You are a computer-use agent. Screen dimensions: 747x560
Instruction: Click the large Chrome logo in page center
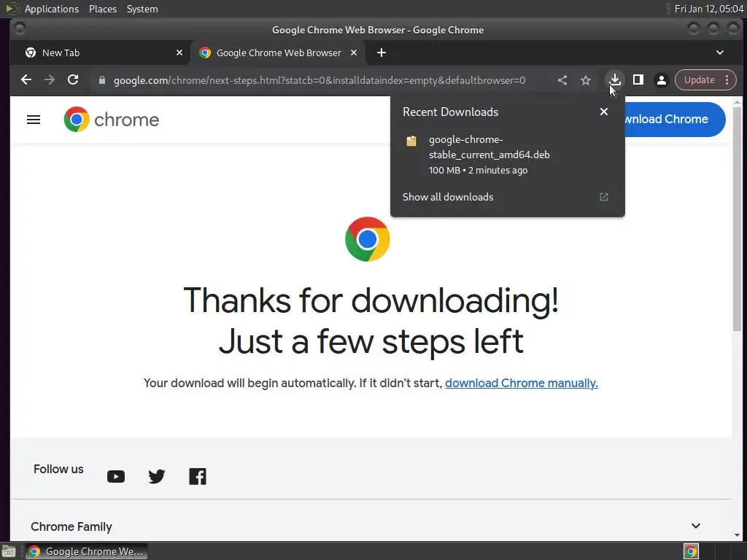coord(368,239)
